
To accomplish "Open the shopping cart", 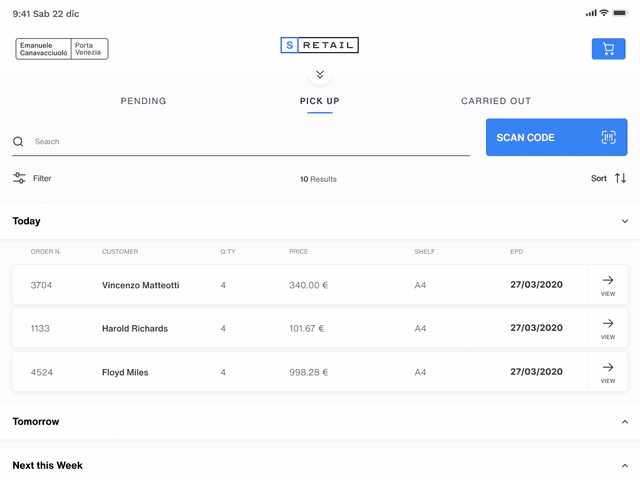I will coord(608,49).
